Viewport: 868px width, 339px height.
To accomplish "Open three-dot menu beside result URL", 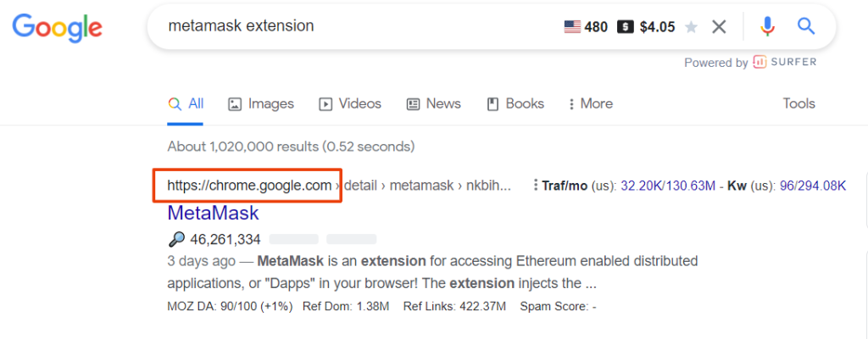I will tap(536, 185).
